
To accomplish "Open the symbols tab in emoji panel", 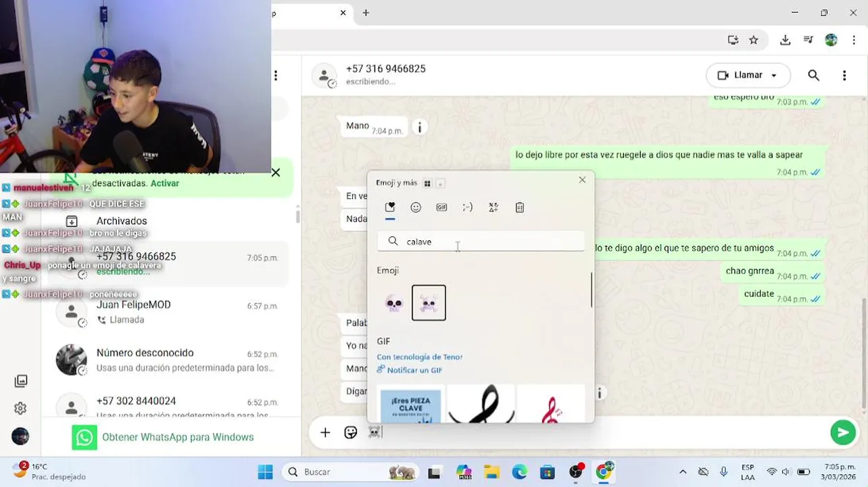I will [493, 208].
